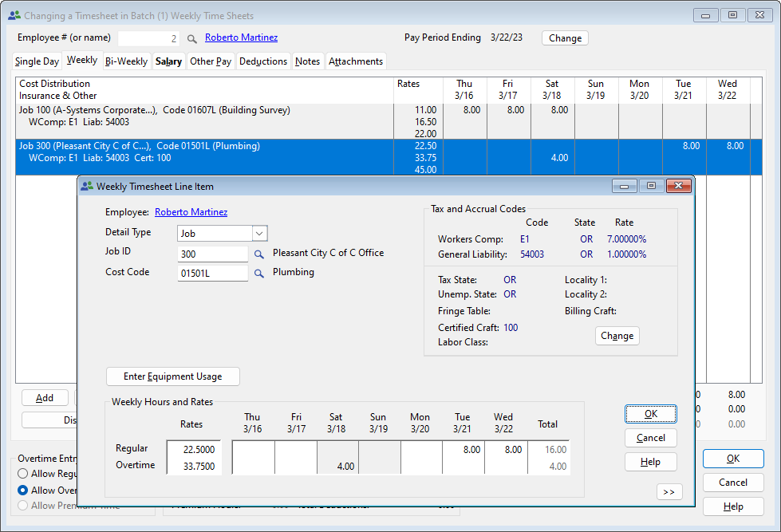This screenshot has width=781, height=532.
Task: Open the Detail Type dropdown
Action: (260, 233)
